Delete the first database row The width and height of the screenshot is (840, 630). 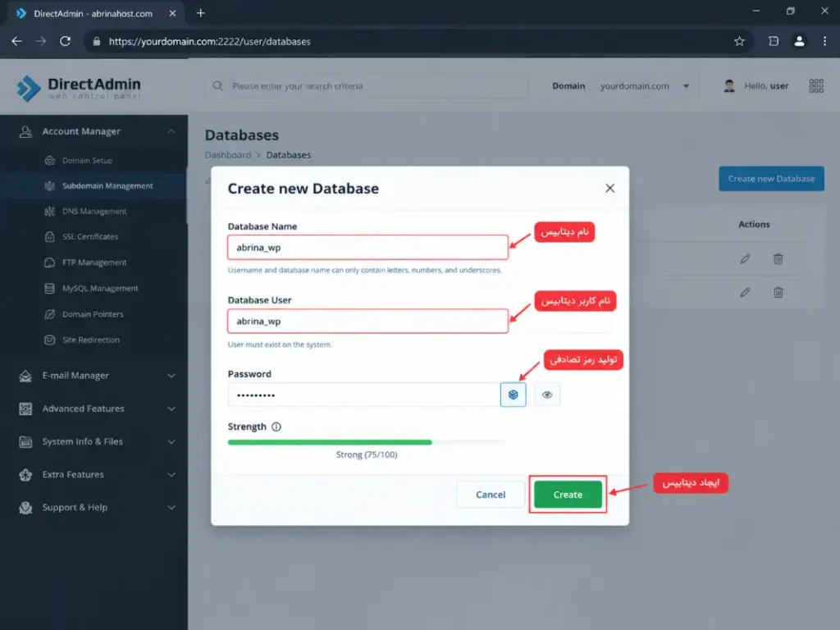778,259
